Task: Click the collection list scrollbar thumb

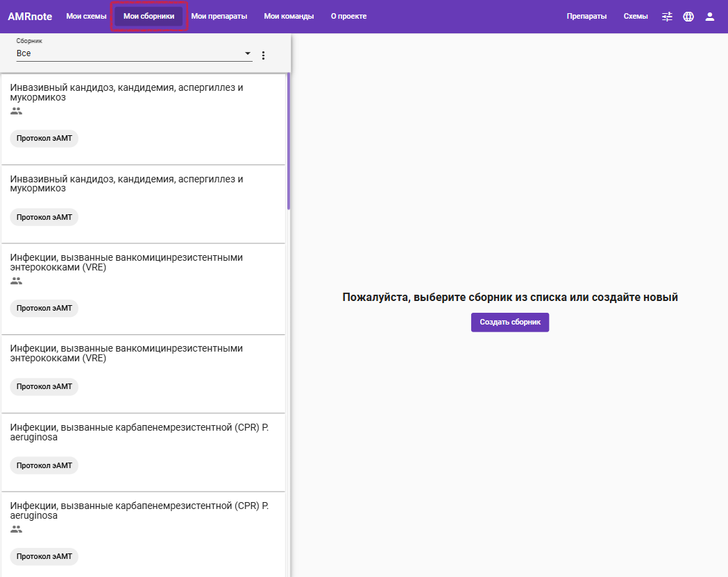Action: [x=288, y=141]
